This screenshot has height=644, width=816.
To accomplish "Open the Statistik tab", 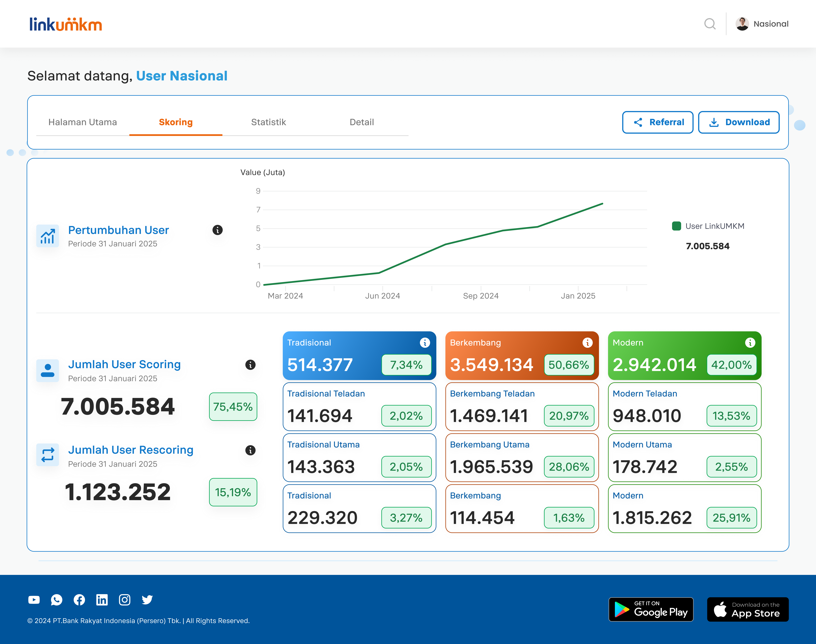I will click(269, 122).
